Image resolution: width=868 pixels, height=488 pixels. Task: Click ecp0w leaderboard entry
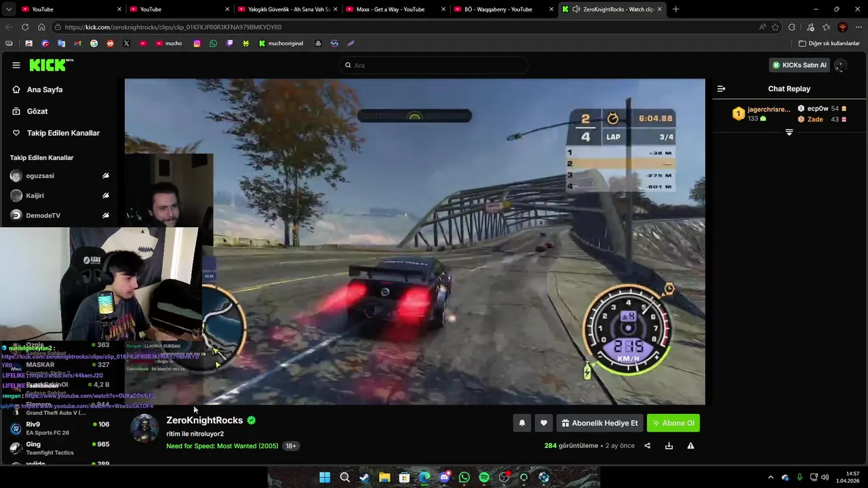tap(822, 108)
